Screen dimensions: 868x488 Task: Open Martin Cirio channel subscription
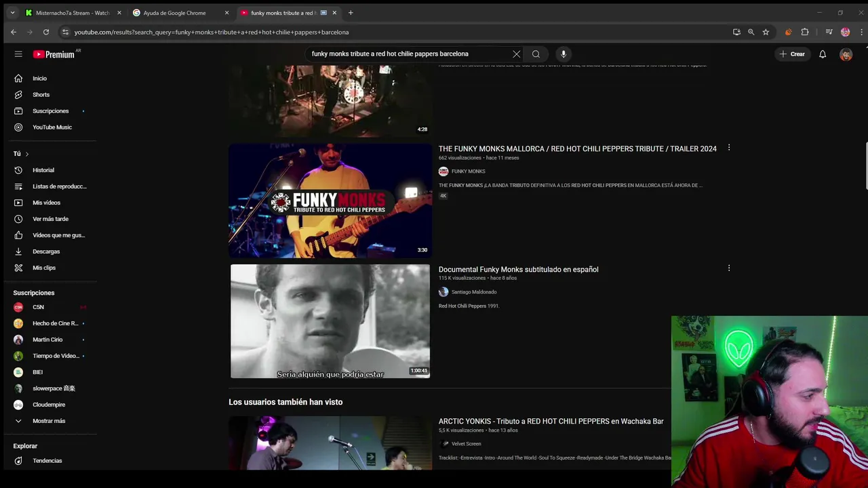[x=48, y=340]
